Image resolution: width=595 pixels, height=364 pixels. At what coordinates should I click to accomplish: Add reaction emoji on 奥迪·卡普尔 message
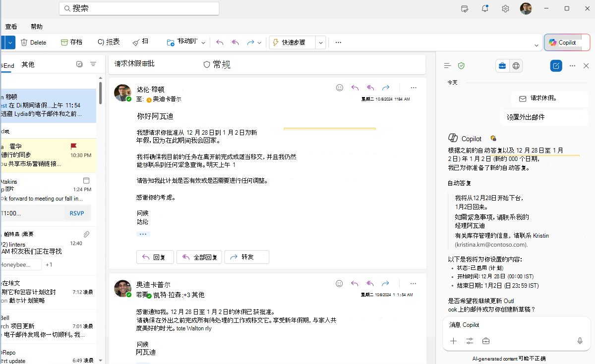point(340,284)
